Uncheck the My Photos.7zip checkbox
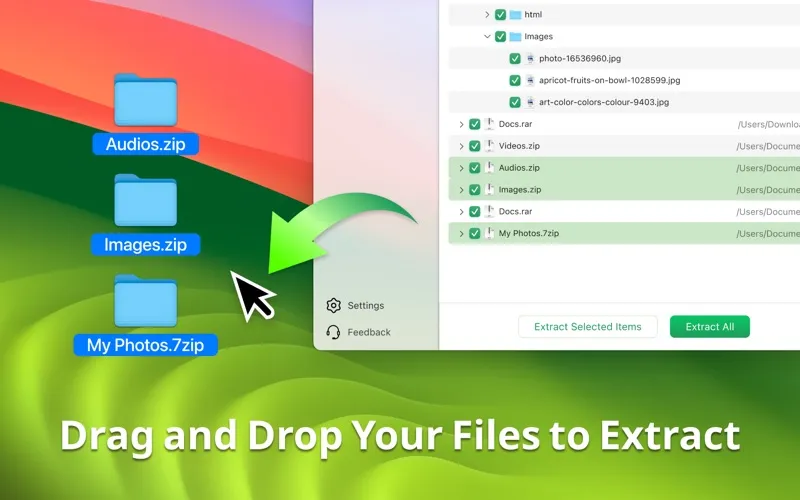Image resolution: width=800 pixels, height=500 pixels. pyautogui.click(x=474, y=233)
